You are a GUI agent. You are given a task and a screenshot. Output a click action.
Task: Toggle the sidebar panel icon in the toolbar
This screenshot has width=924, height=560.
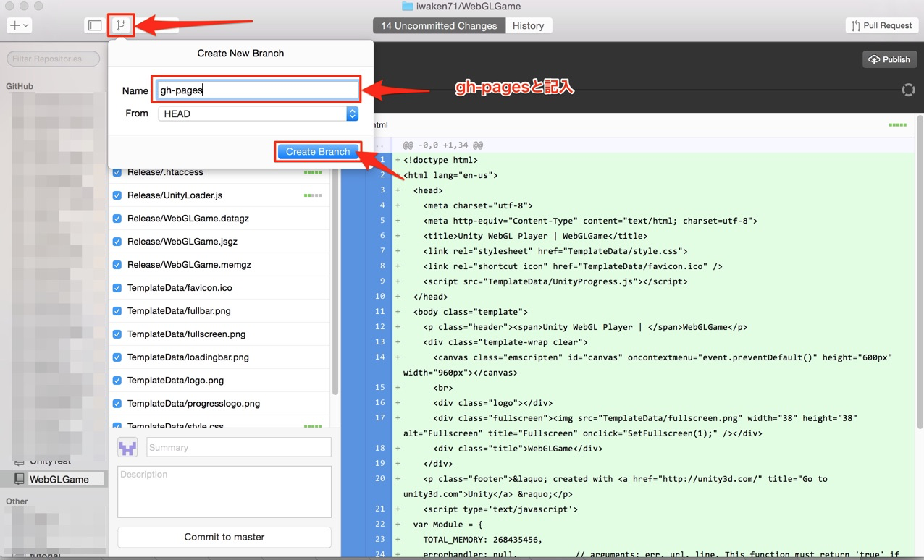coord(94,25)
